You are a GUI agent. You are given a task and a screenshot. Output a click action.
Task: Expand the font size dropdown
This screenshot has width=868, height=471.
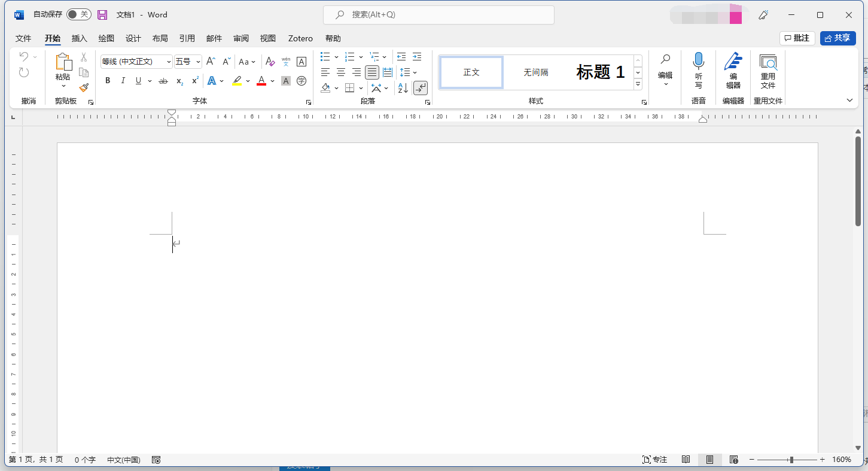pyautogui.click(x=198, y=62)
